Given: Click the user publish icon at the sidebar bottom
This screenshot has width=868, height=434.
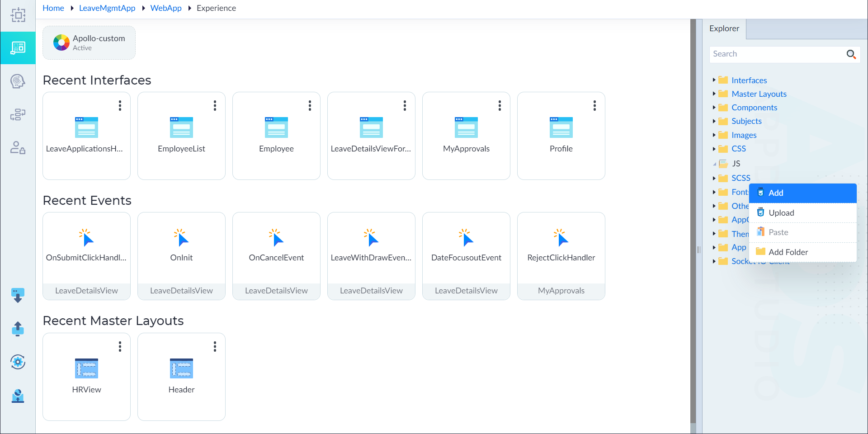Looking at the screenshot, I should 18,396.
